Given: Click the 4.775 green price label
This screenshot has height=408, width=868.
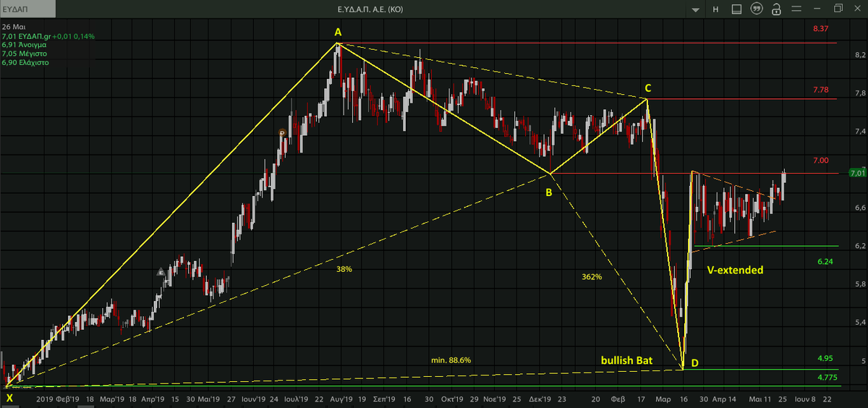Looking at the screenshot, I should tap(827, 378).
